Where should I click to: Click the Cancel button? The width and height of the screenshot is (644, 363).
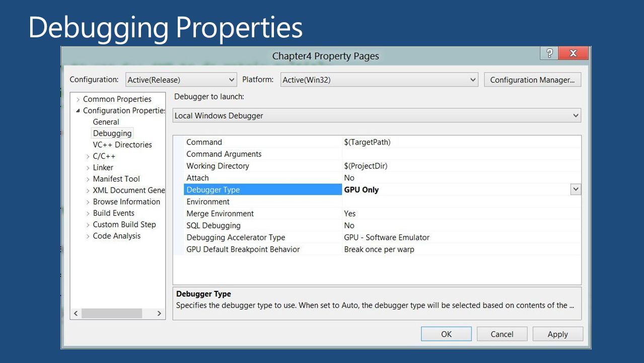(502, 334)
